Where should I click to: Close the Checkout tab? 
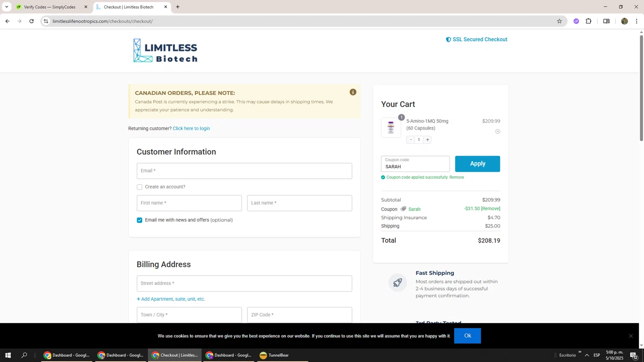click(x=166, y=7)
